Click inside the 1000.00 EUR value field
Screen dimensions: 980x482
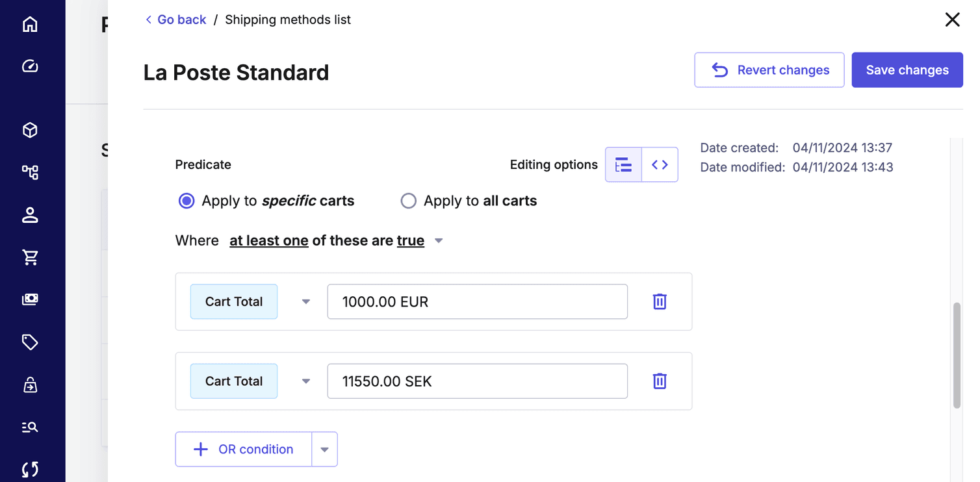click(x=477, y=301)
